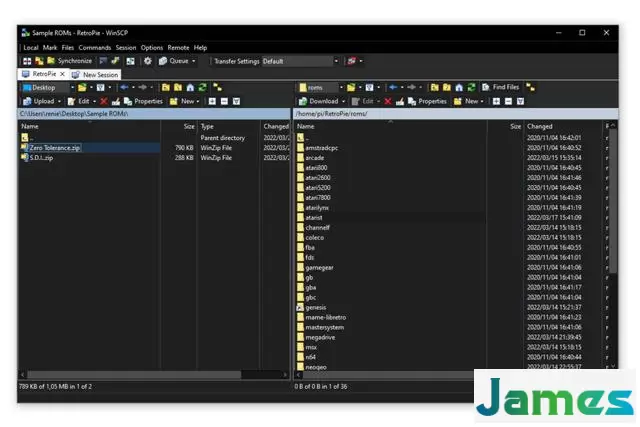Click the Upload button
Viewport: 640px width, 427px height.
click(38, 101)
